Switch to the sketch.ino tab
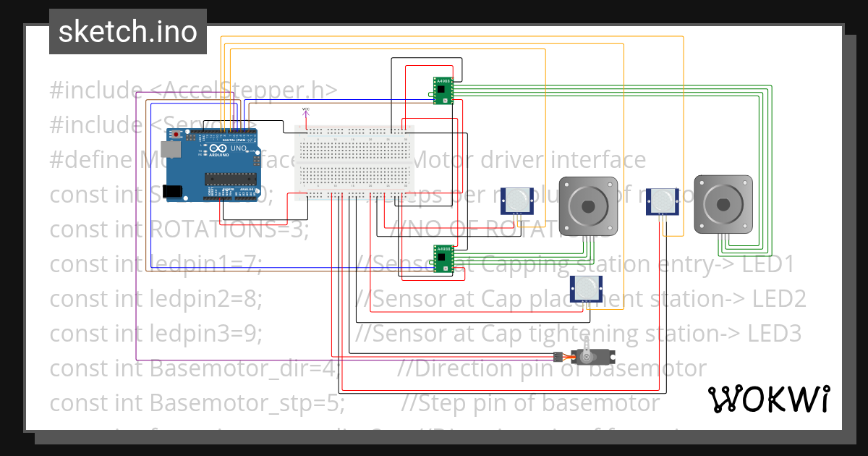The width and height of the screenshot is (868, 456). [127, 31]
